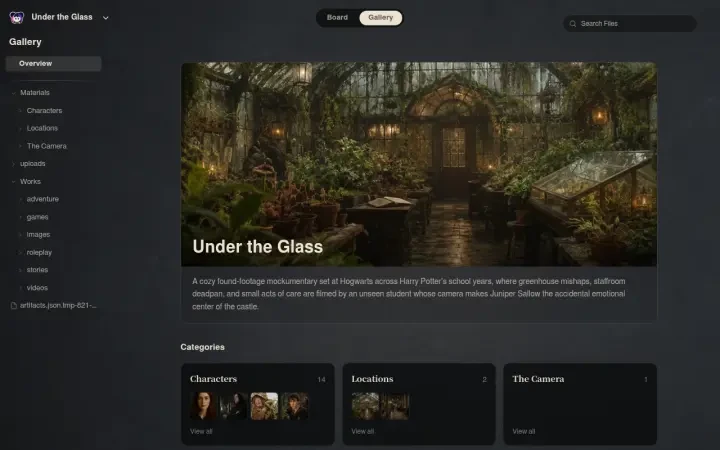Open the Characters category card title

pos(214,379)
